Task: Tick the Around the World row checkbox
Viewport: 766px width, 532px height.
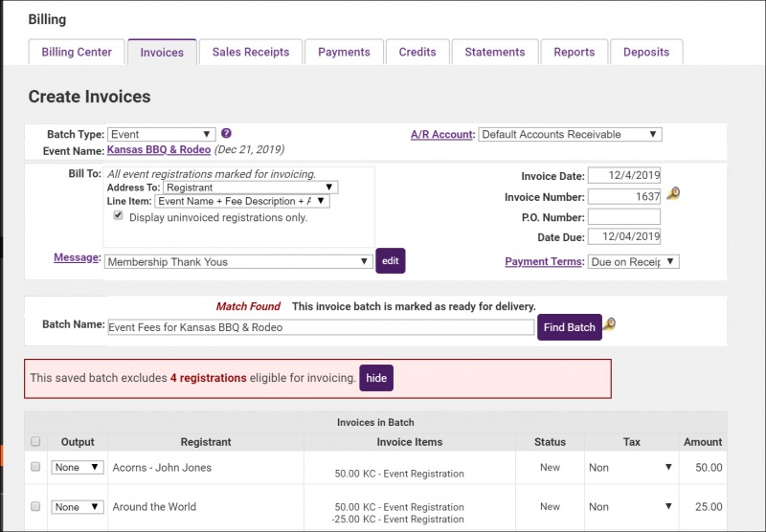Action: coord(36,506)
